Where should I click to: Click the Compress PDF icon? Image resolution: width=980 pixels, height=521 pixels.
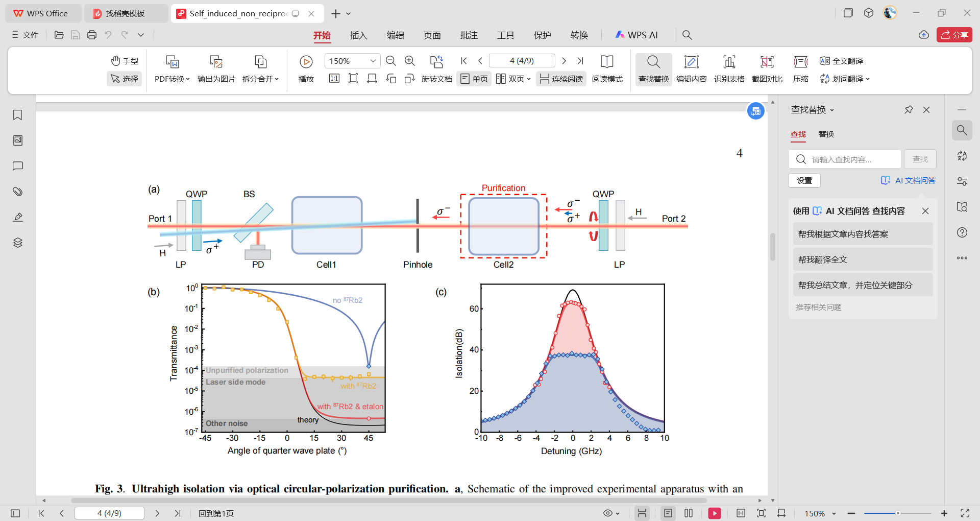pyautogui.click(x=800, y=62)
